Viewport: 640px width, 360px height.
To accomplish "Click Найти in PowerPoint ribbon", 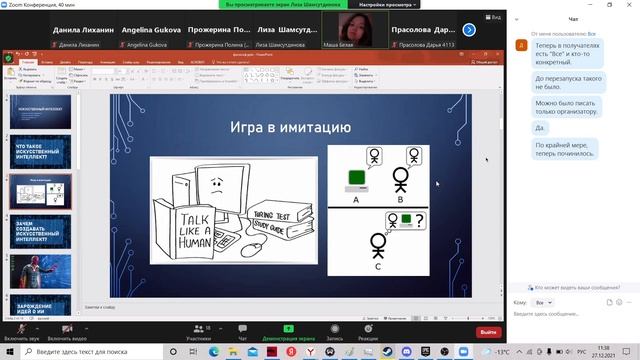I will [362, 69].
